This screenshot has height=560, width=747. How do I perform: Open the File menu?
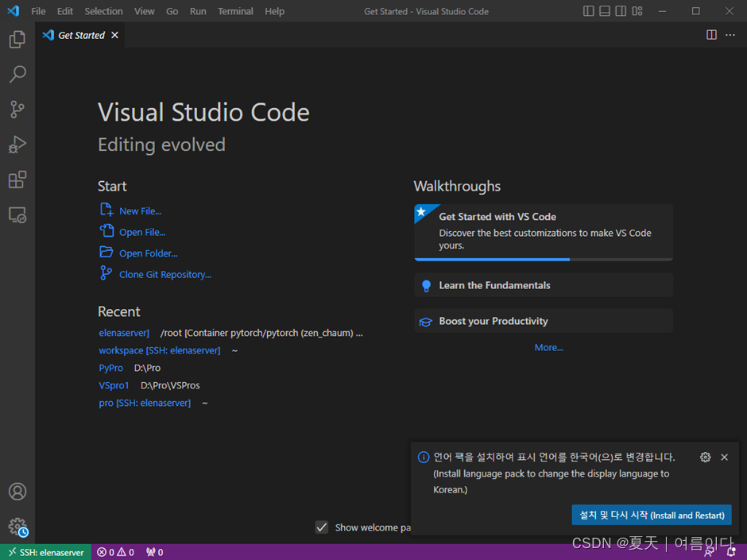[38, 11]
